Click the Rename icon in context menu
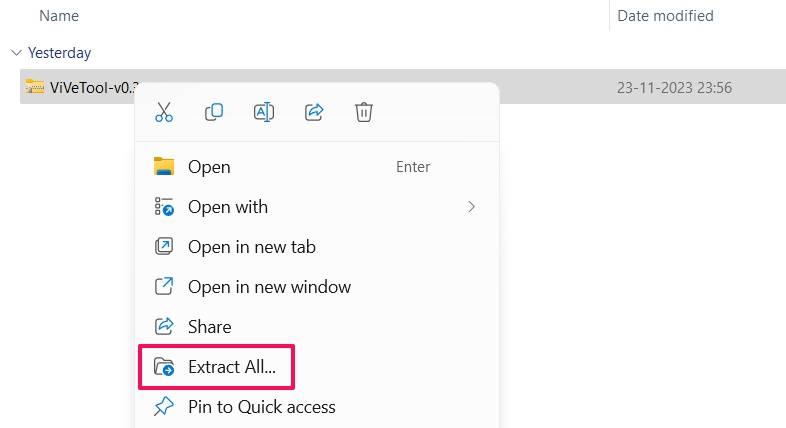This screenshot has height=428, width=786. click(x=264, y=112)
